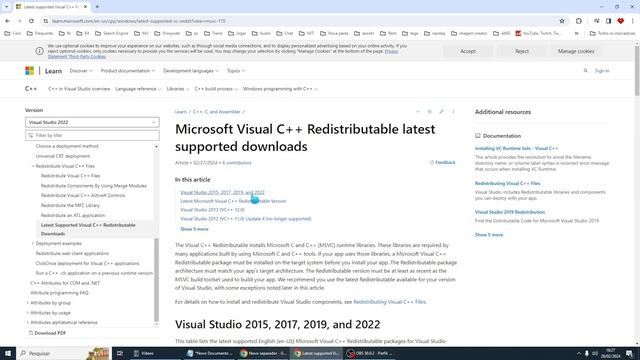This screenshot has width=640, height=360.
Task: Select Universal CRT deployment item
Action: point(62,156)
